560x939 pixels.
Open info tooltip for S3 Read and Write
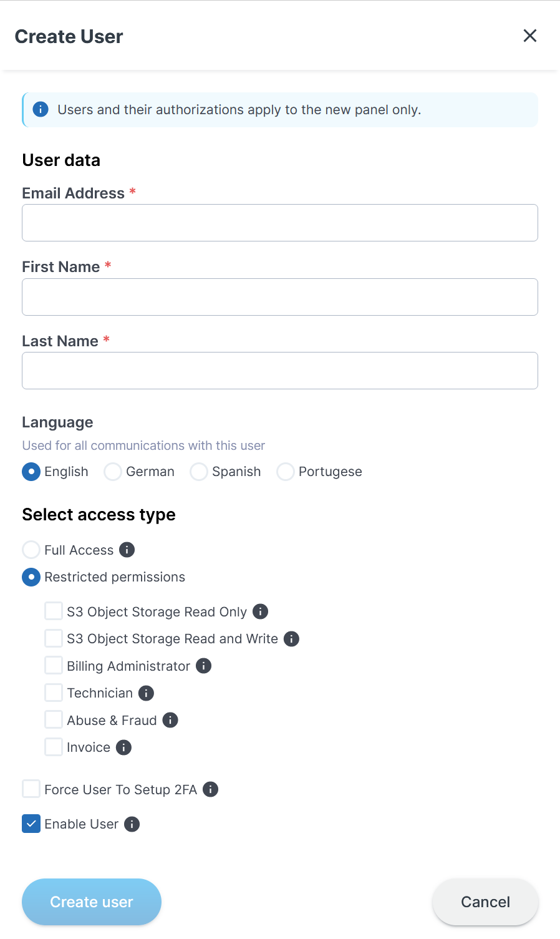[291, 639]
